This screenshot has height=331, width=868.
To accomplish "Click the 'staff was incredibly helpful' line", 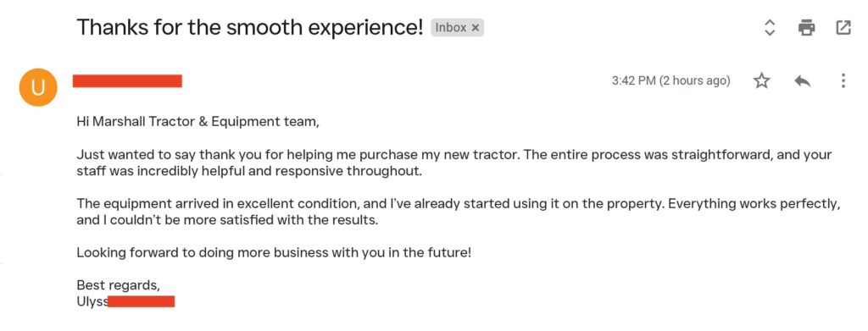I will [x=249, y=171].
